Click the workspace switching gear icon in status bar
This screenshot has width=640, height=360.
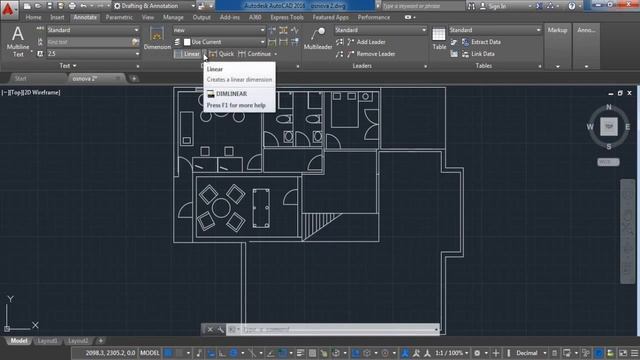point(477,353)
